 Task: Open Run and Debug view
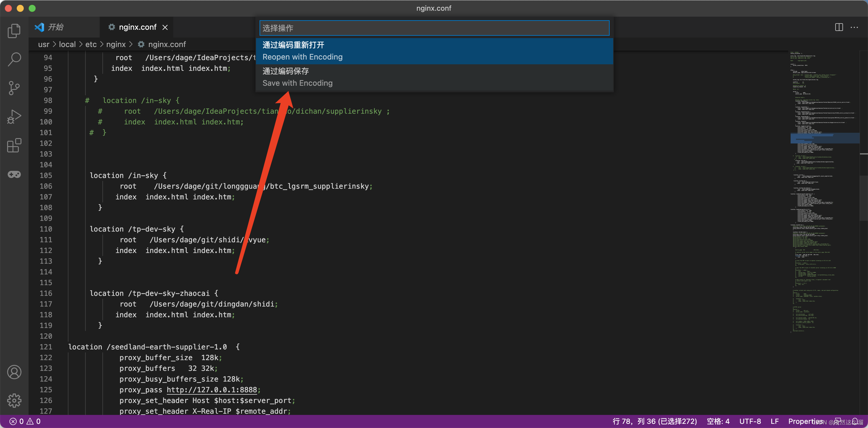point(14,117)
